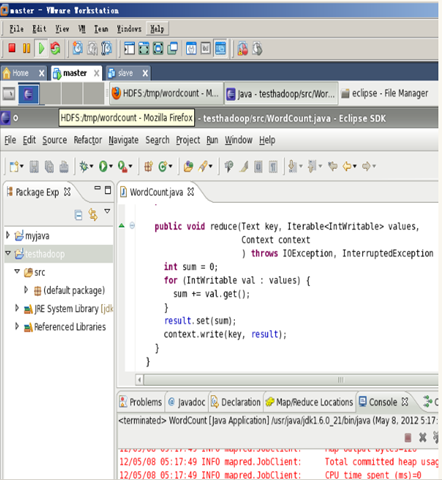Open the Eclipse Project menu

click(188, 140)
